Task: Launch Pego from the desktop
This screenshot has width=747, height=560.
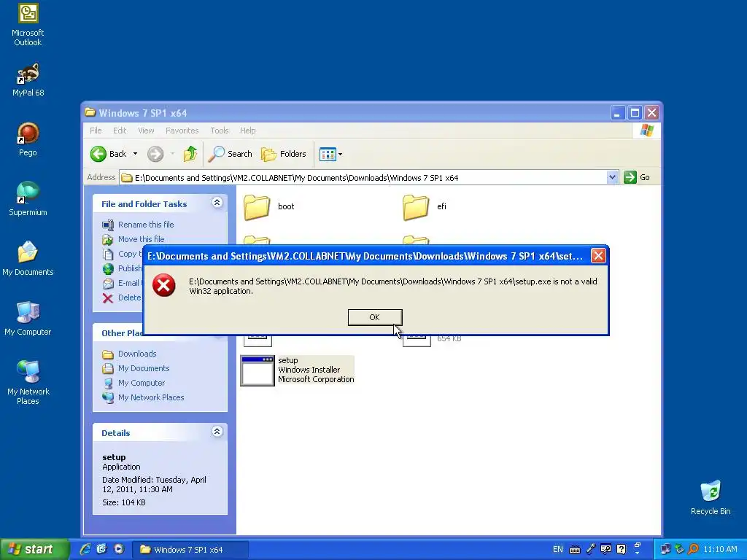Action: pyautogui.click(x=28, y=139)
